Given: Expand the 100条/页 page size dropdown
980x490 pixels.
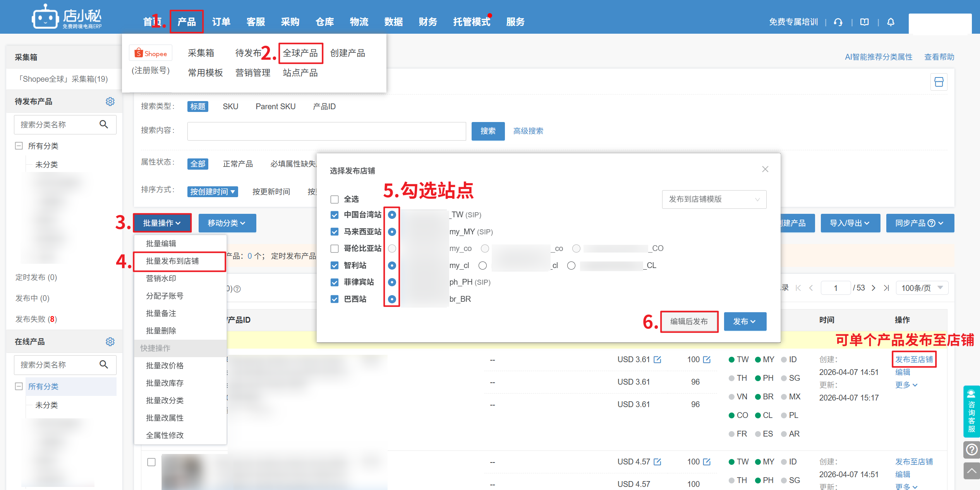Looking at the screenshot, I should [922, 288].
